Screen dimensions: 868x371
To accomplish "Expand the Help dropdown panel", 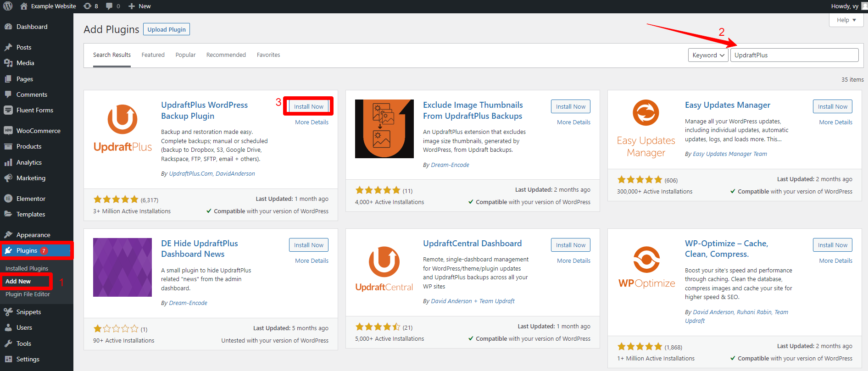I will click(846, 20).
